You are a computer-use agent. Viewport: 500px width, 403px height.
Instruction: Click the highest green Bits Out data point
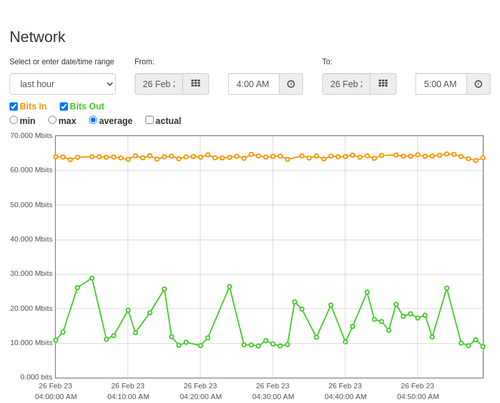(92, 278)
